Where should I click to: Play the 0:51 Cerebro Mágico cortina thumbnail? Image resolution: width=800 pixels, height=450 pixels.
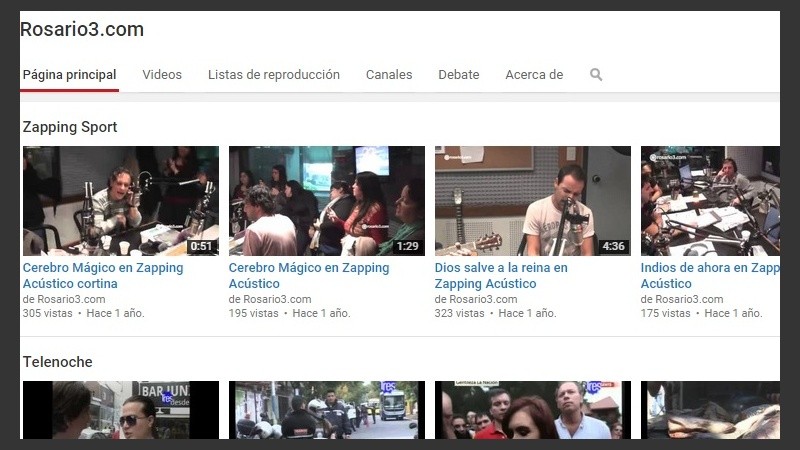pyautogui.click(x=120, y=201)
